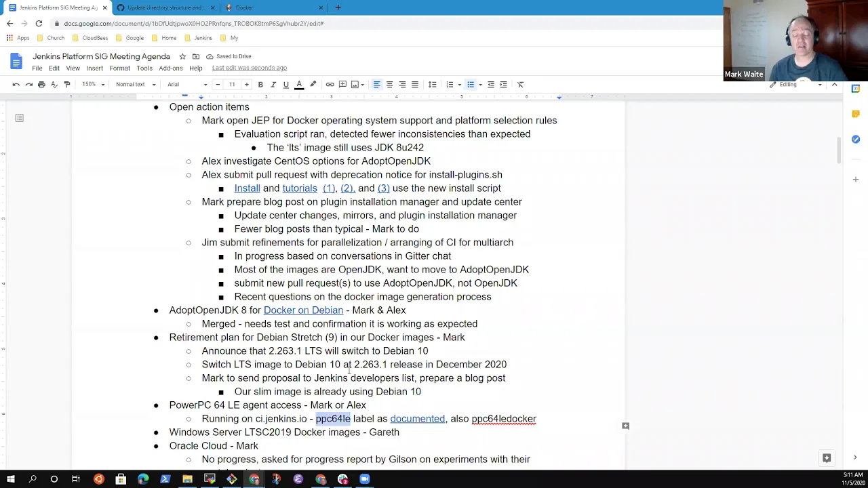This screenshot has width=868, height=488.
Task: Increase font size with plus button
Action: 246,85
